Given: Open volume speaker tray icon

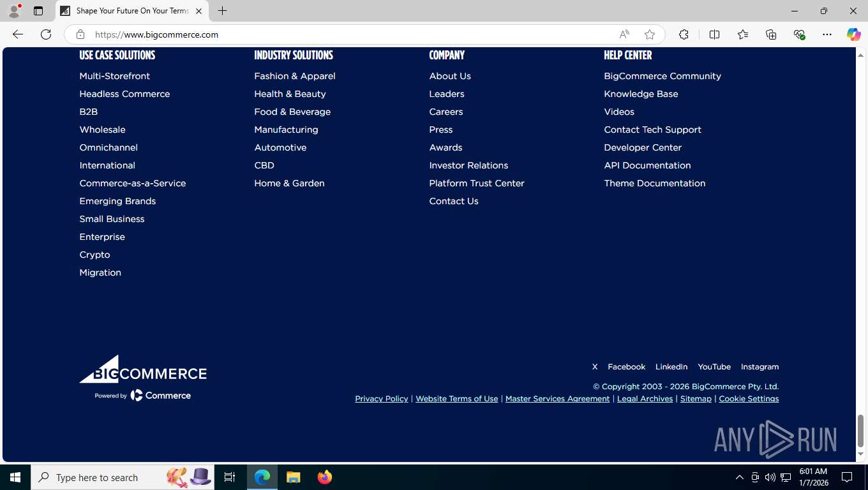Looking at the screenshot, I should pyautogui.click(x=770, y=477).
